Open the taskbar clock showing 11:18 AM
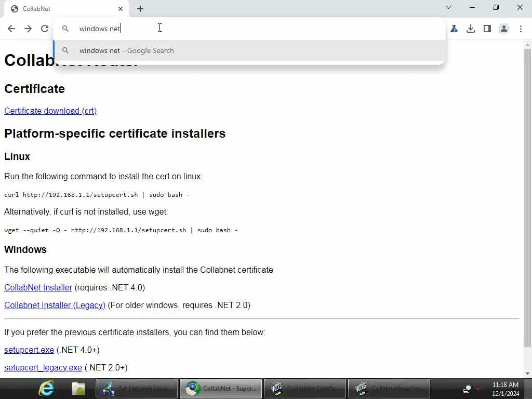Screen dimensions: 532x399 coord(505,389)
